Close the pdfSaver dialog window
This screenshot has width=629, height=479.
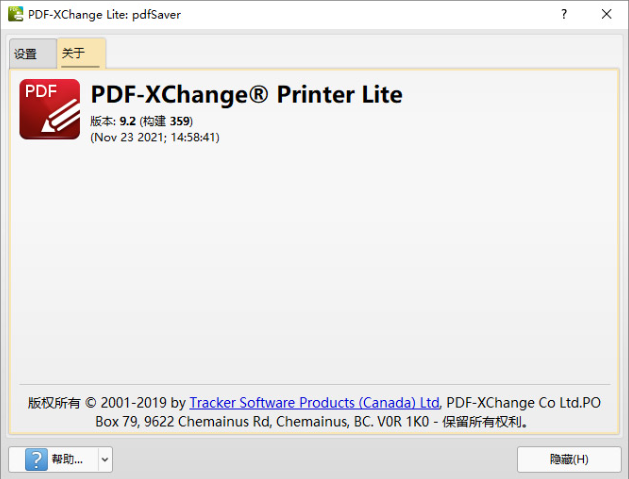606,14
